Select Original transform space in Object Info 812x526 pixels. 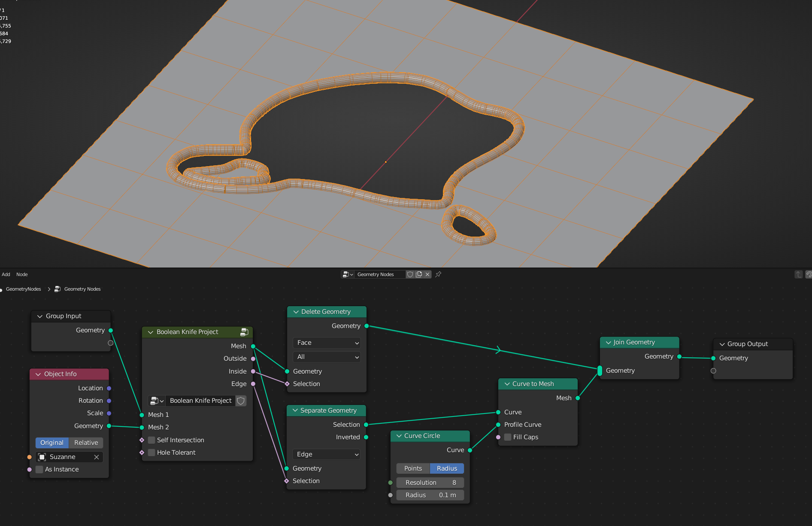[x=52, y=443]
